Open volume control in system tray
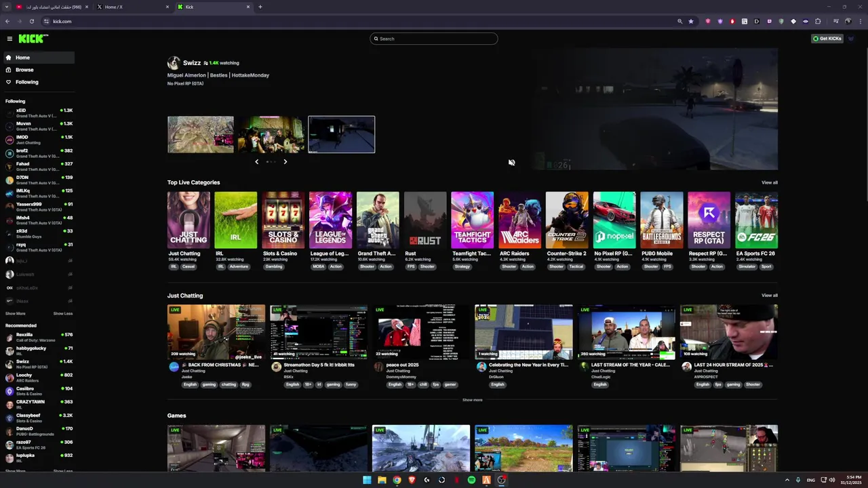Image resolution: width=868 pixels, height=488 pixels. click(832, 480)
